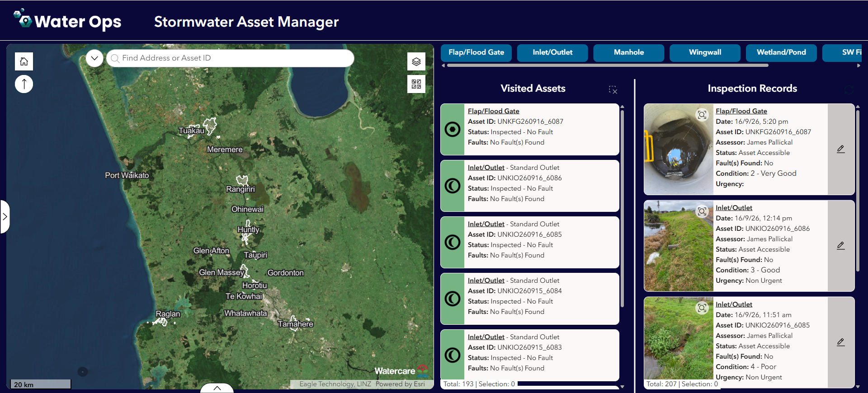Click the Find Address or Asset ID field
This screenshot has height=393, width=868.
coord(230,58)
